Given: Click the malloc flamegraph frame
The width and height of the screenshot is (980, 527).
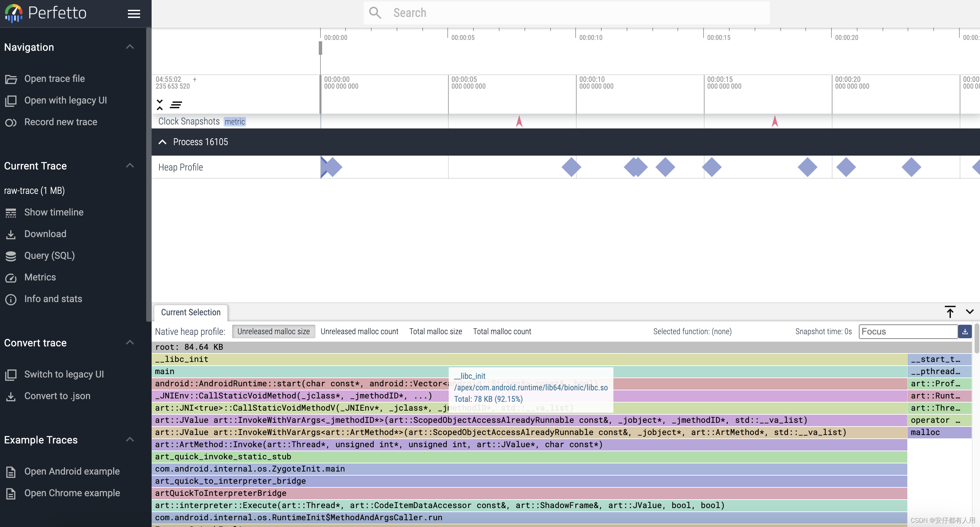Looking at the screenshot, I should coord(939,432).
